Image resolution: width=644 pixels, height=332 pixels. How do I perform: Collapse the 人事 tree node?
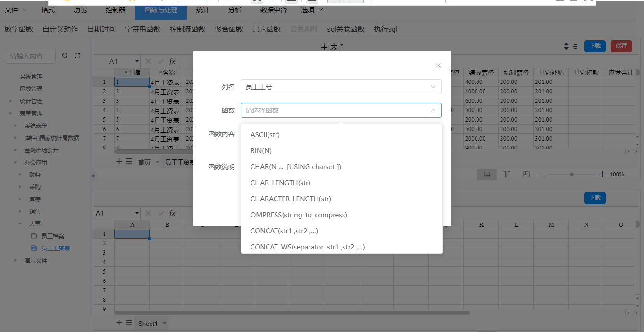(x=20, y=224)
